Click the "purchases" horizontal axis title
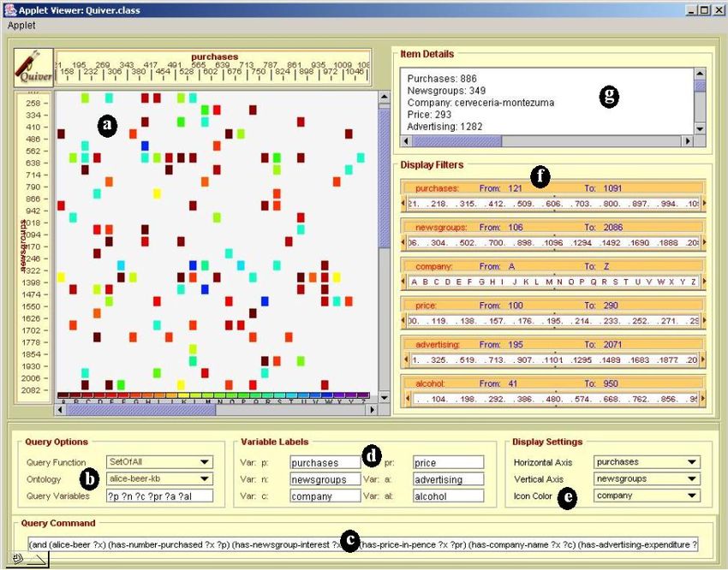728x570 pixels. (214, 56)
